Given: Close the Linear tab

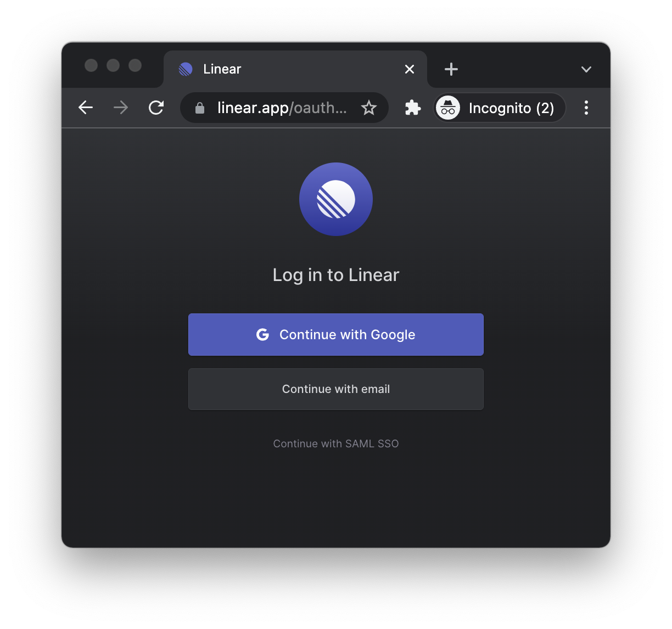Looking at the screenshot, I should (x=410, y=69).
